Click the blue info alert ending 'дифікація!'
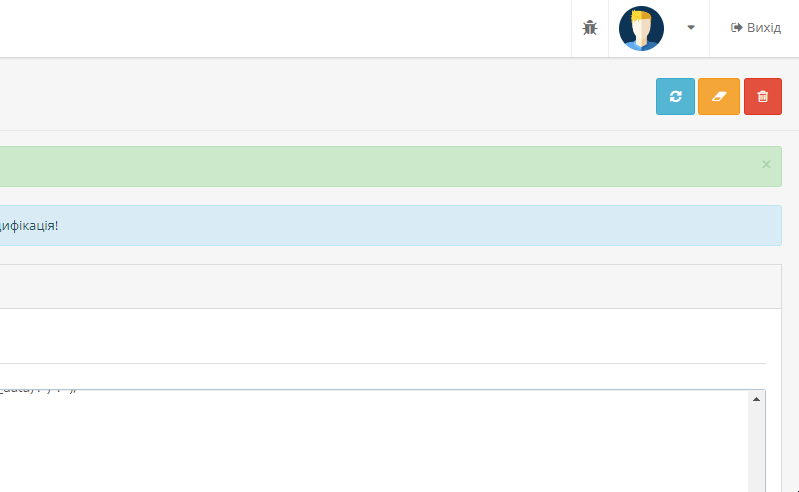This screenshot has width=799, height=492. 390,226
